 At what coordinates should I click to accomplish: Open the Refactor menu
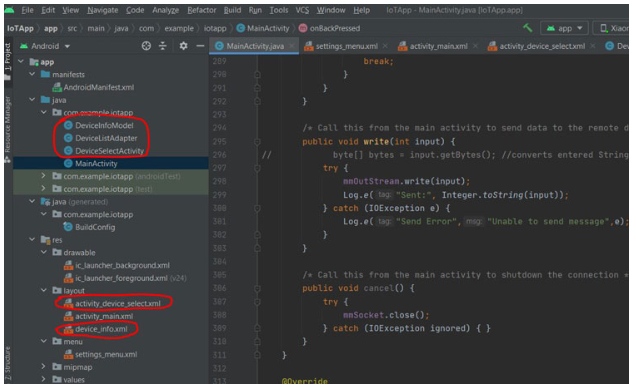(x=202, y=10)
